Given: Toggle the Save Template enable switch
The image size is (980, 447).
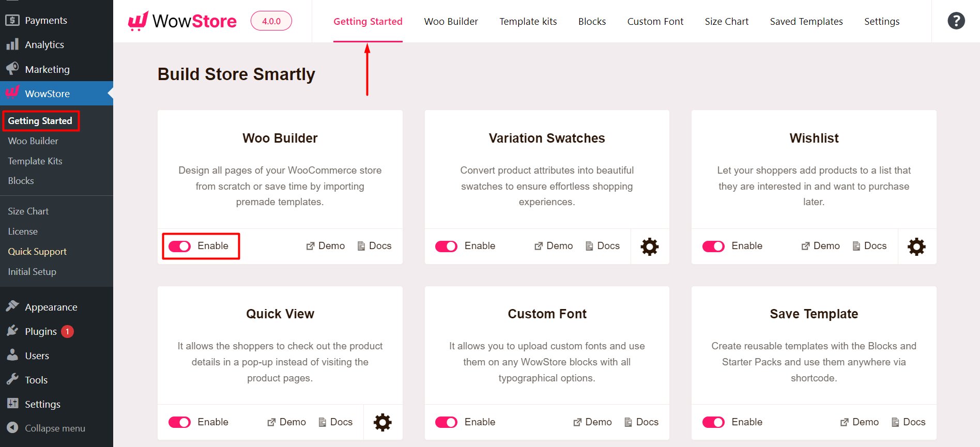Looking at the screenshot, I should (713, 422).
